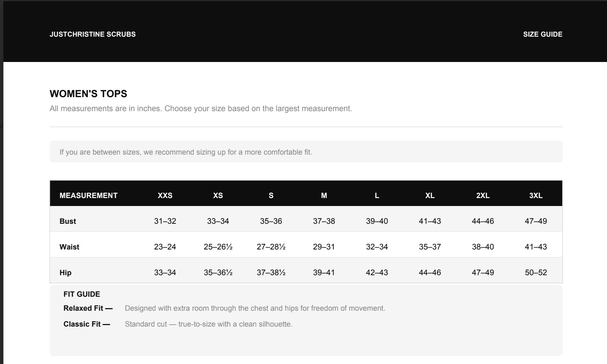The height and width of the screenshot is (364, 607).
Task: Click the S size column header
Action: click(271, 195)
